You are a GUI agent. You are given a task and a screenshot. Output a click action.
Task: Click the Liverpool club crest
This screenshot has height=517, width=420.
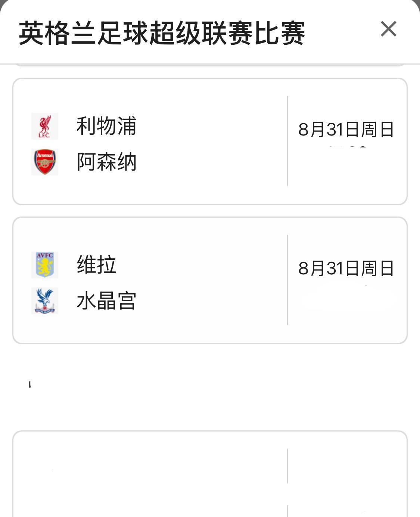[x=45, y=126]
